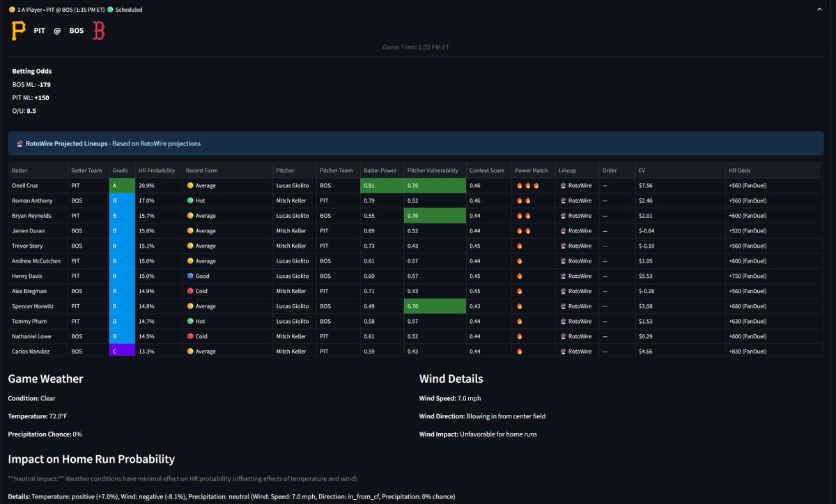This screenshot has width=836, height=504.
Task: Click Bryan Reynolds's power match flames
Action: 523,216
